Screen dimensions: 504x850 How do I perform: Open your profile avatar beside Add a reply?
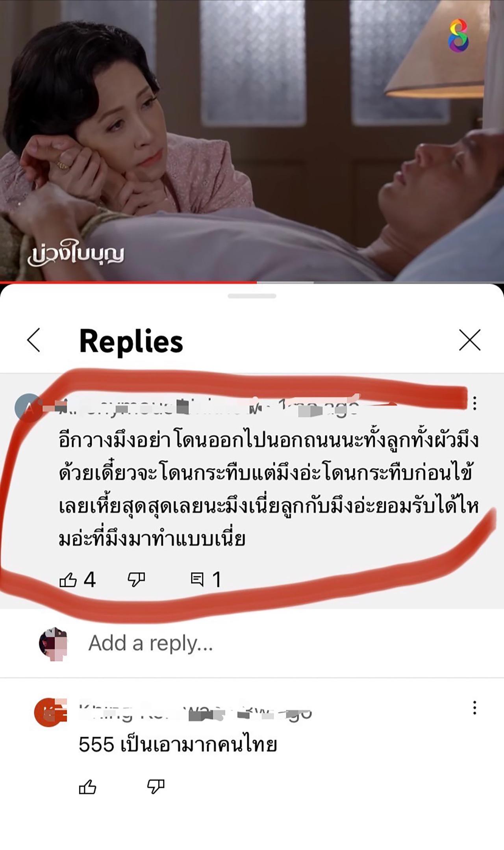(x=53, y=644)
